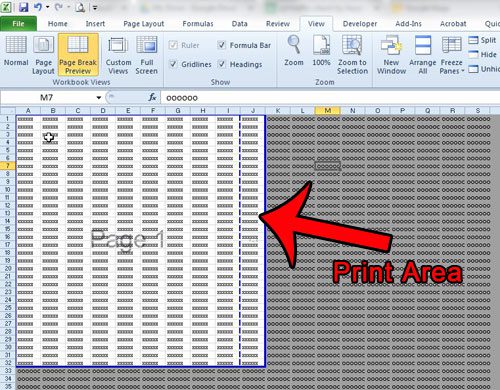This screenshot has height=390, width=500.
Task: Switch to the Formulas tab
Action: coord(198,24)
